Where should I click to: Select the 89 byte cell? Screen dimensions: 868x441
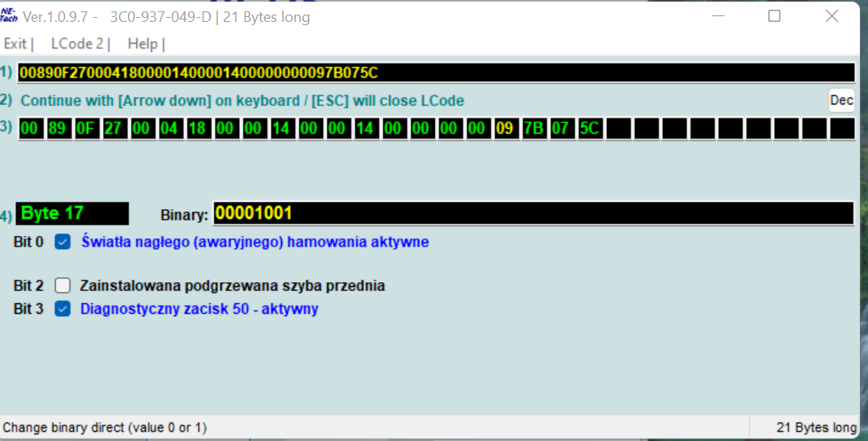point(59,129)
